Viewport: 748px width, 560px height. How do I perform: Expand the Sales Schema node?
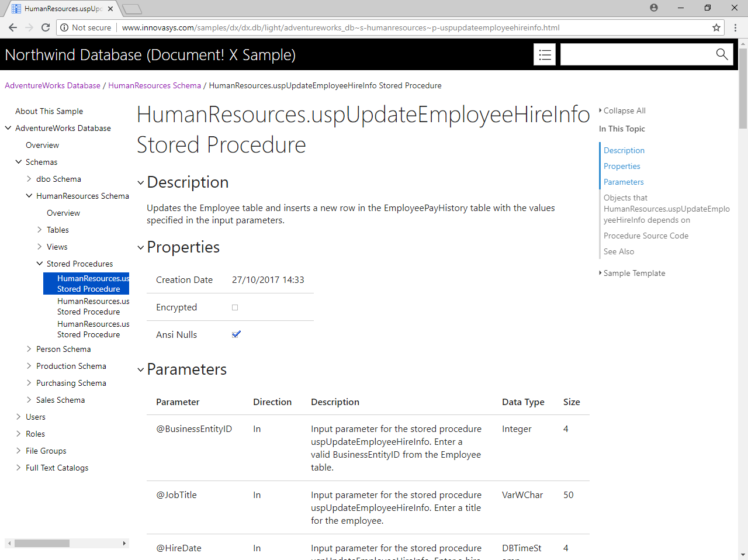coord(29,400)
